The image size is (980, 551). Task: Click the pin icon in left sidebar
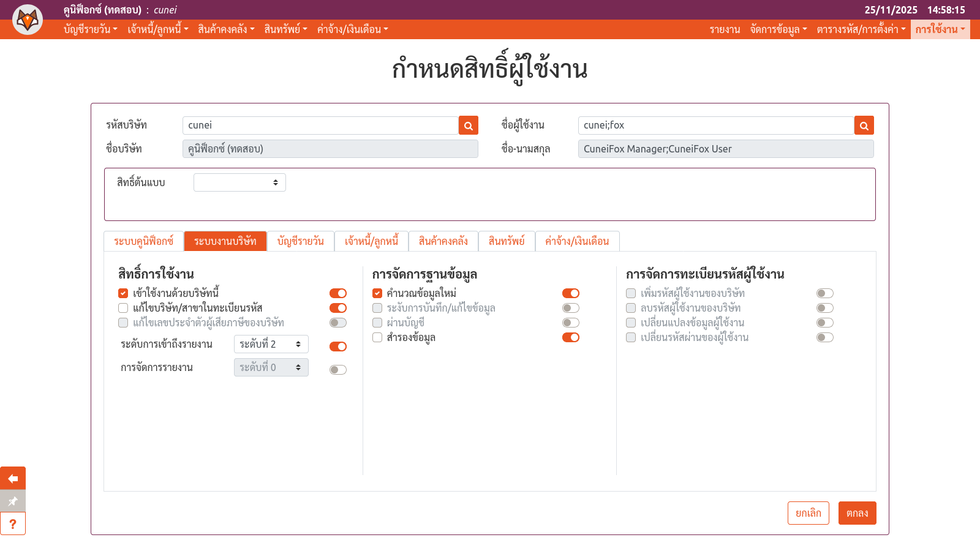click(x=13, y=501)
